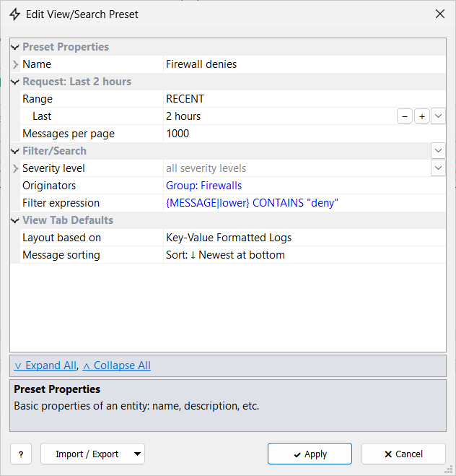Increase the Last hours value with plus
The height and width of the screenshot is (476, 456).
[x=422, y=116]
